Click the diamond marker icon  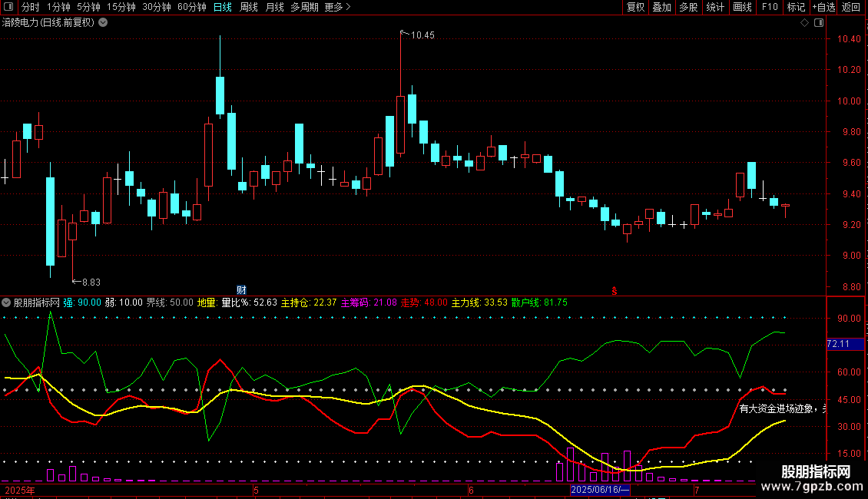click(805, 23)
